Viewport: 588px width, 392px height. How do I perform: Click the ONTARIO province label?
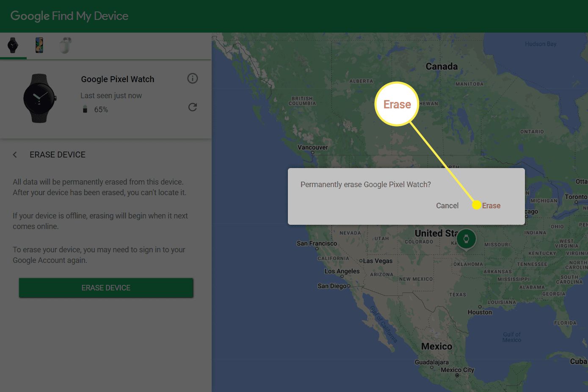pos(532,132)
